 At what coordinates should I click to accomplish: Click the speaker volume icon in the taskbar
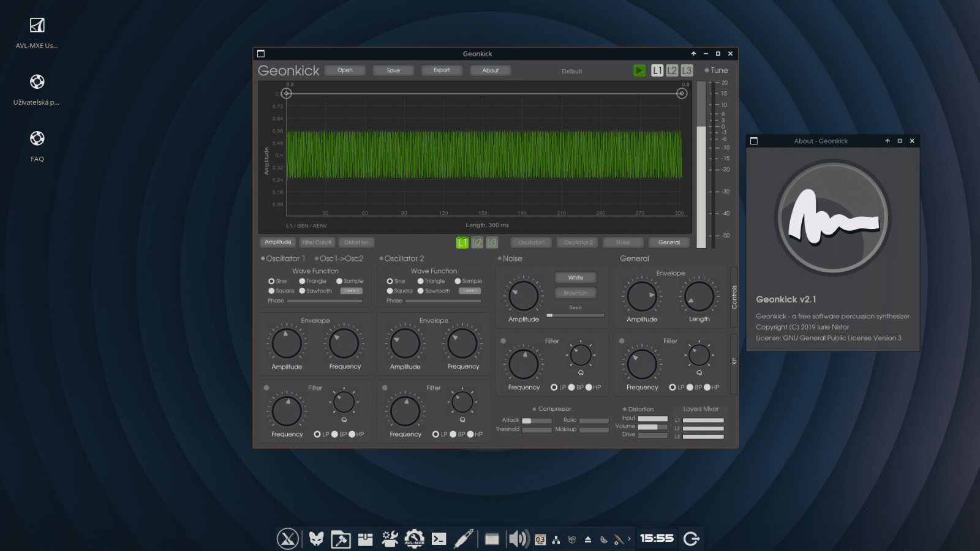pyautogui.click(x=518, y=539)
